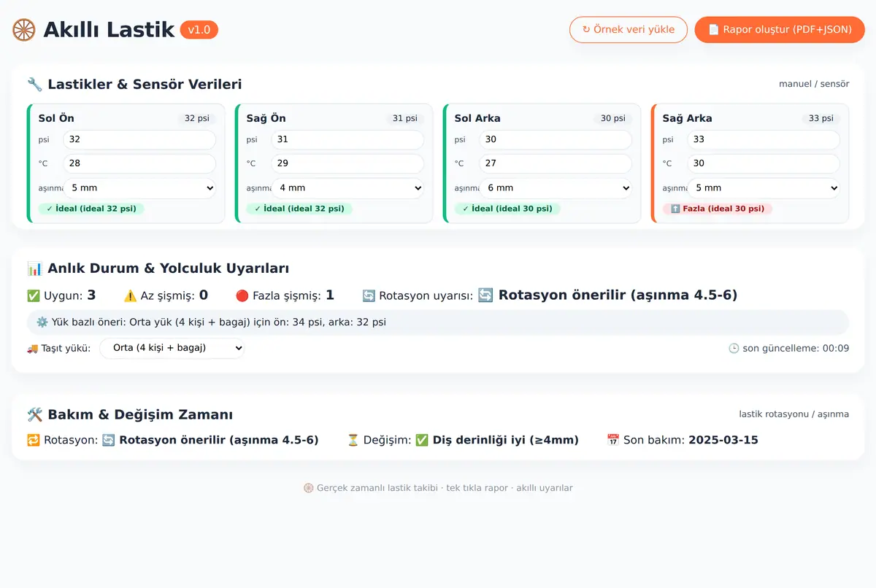Click the rotation icon before Rotasyon uyarısı label
The width and height of the screenshot is (876, 588).
click(369, 295)
